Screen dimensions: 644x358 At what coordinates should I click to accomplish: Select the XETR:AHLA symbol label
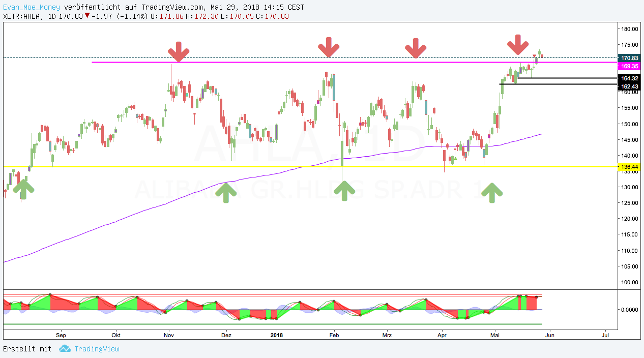pos(22,16)
